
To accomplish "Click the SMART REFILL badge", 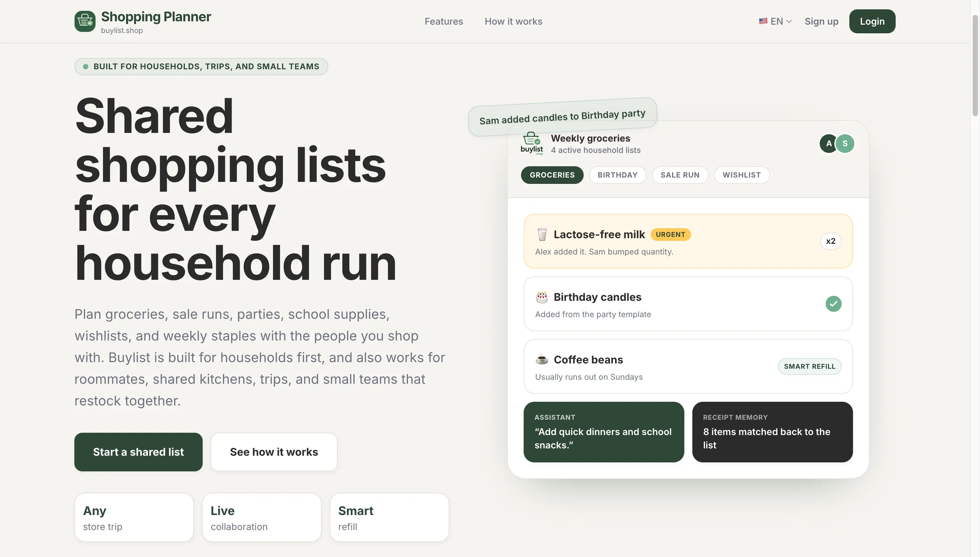I will 809,366.
